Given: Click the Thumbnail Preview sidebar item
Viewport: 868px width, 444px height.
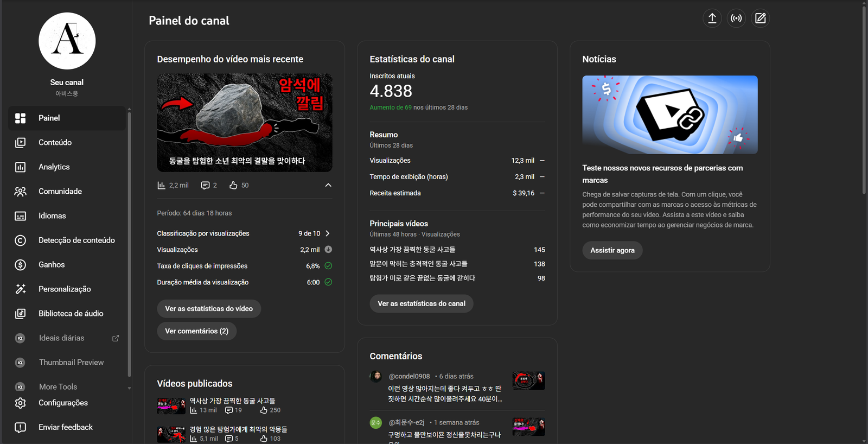Looking at the screenshot, I should click(67, 363).
